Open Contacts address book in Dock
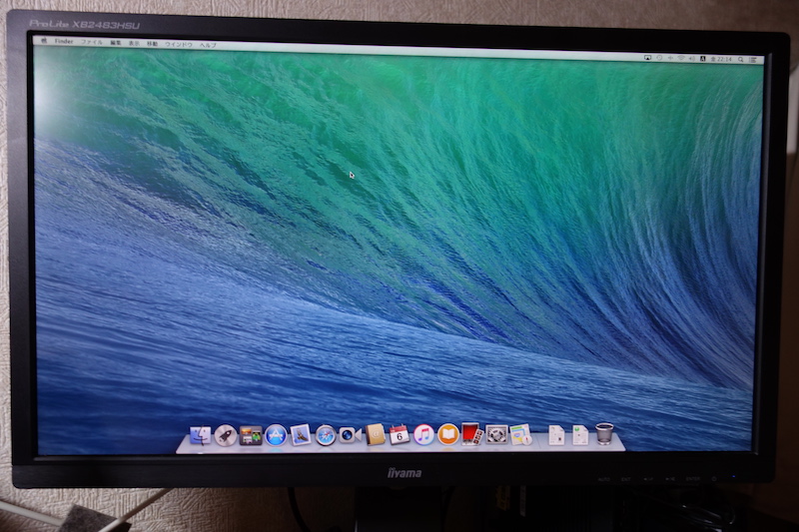Viewport: 799px width, 532px height. click(376, 435)
